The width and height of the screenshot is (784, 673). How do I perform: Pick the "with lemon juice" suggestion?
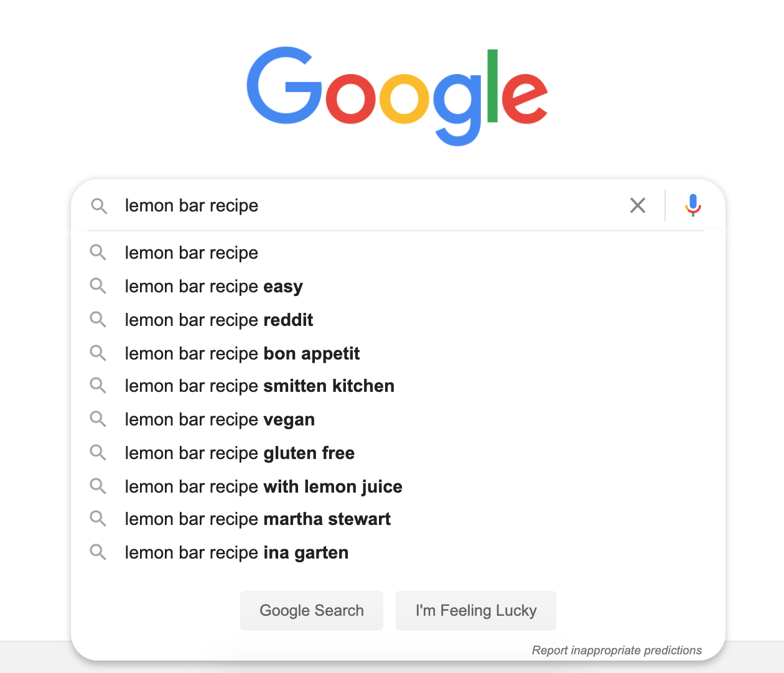(263, 487)
